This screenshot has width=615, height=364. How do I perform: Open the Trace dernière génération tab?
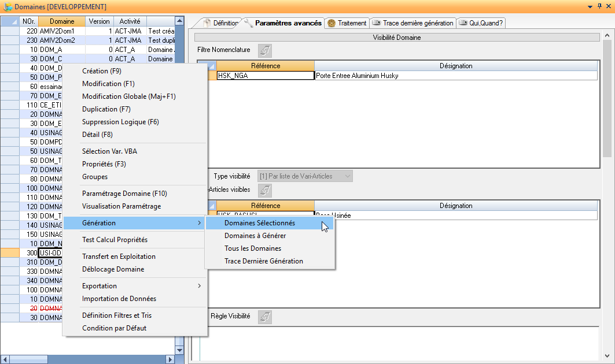pos(413,23)
